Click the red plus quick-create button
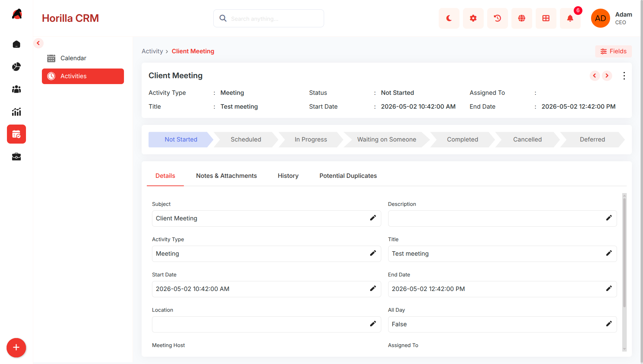 point(16,347)
